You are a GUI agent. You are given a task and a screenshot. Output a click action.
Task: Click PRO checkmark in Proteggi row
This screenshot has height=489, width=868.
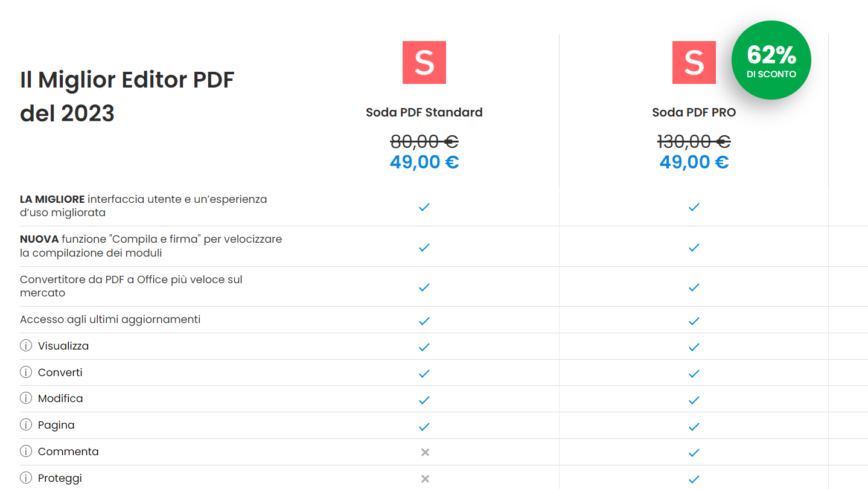pyautogui.click(x=694, y=479)
